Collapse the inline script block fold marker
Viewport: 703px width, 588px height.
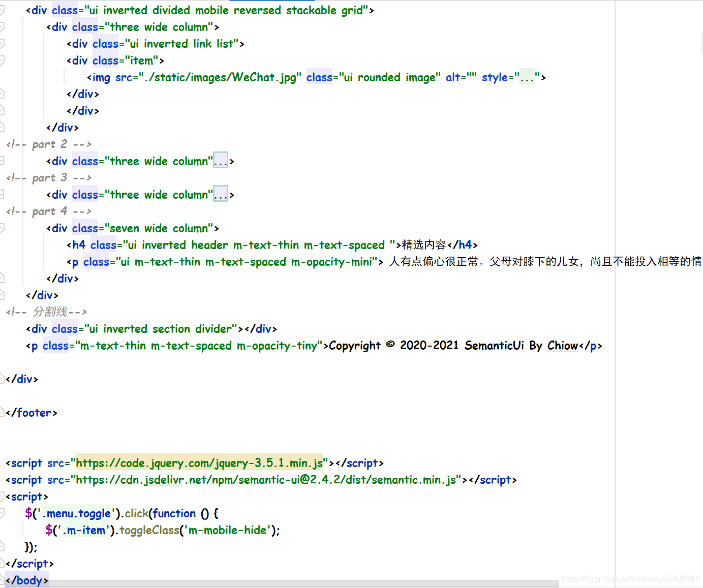2,497
